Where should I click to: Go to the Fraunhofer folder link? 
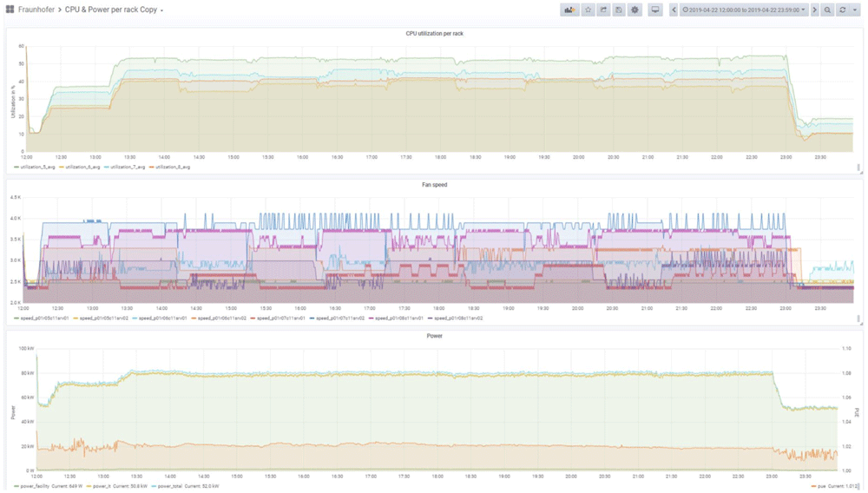click(x=36, y=10)
